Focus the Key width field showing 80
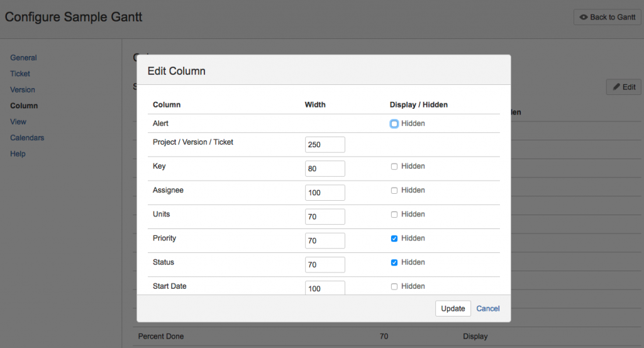Viewport: 644px width, 348px height. click(x=325, y=169)
